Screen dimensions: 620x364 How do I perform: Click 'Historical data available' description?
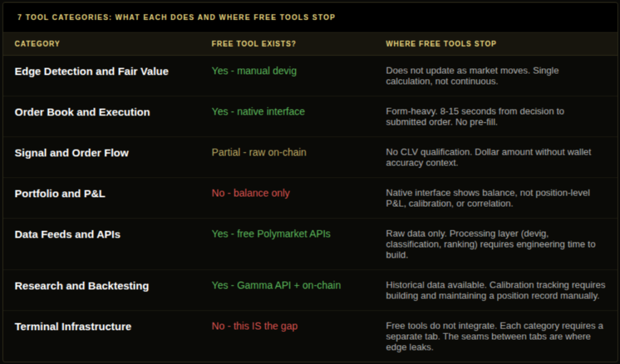point(495,290)
